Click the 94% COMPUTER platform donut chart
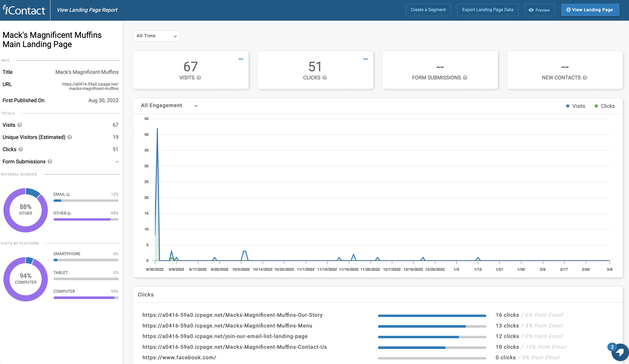Screen dimensions: 629x364 (x=26, y=279)
